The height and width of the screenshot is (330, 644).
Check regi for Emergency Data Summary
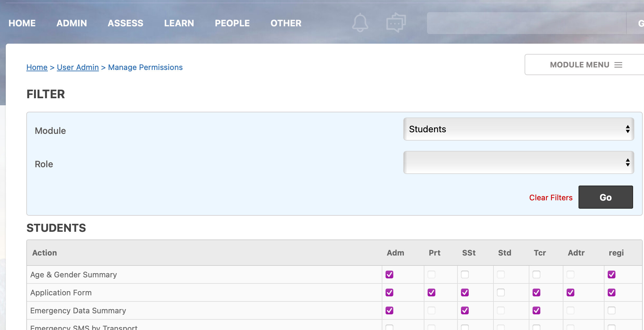point(612,310)
